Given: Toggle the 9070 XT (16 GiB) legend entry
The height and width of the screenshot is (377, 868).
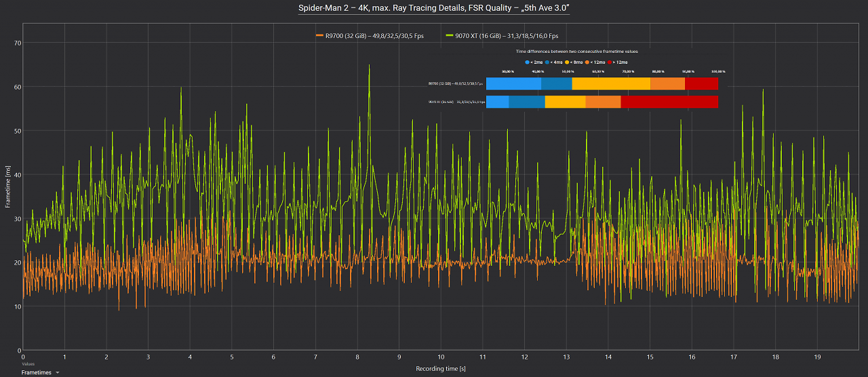Looking at the screenshot, I should (502, 36).
